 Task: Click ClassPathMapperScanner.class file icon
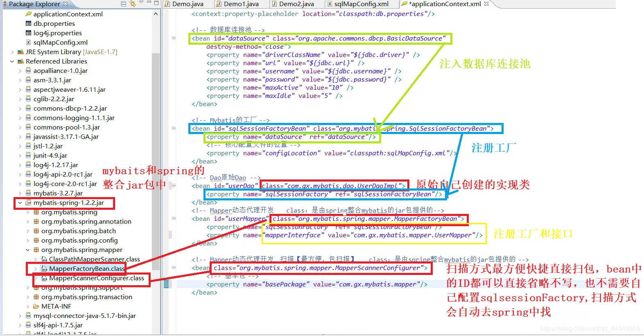(x=44, y=259)
